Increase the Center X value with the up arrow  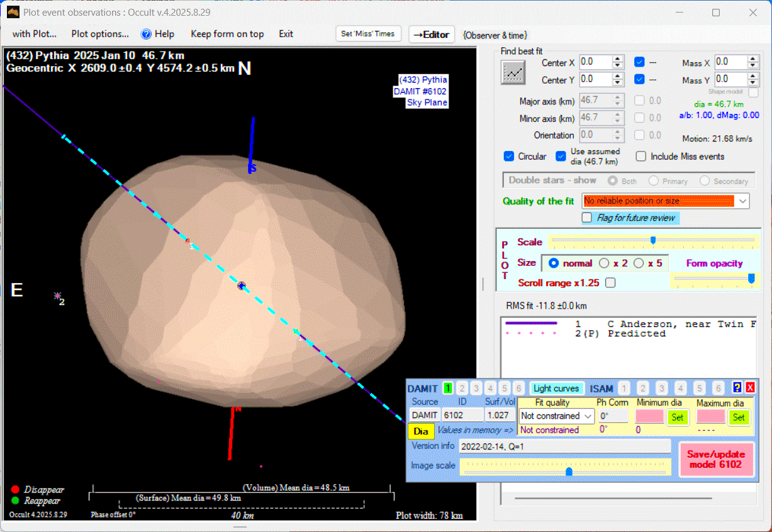point(618,59)
